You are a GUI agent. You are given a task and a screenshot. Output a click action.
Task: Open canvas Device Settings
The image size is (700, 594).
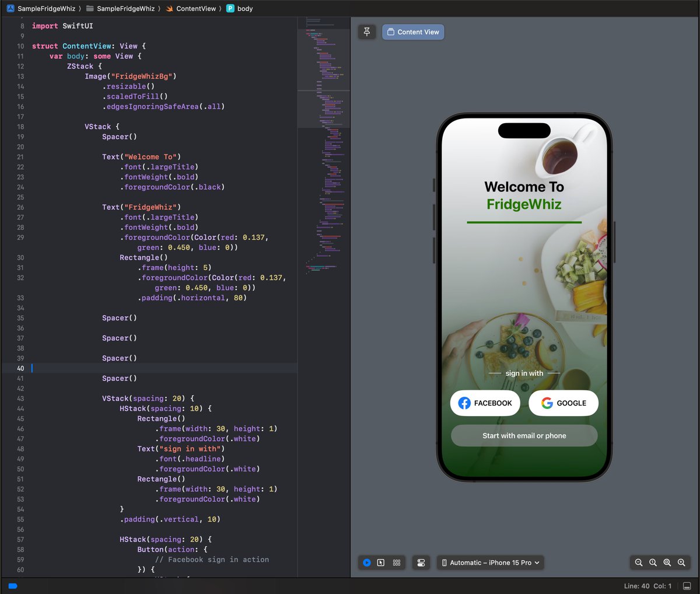(421, 562)
